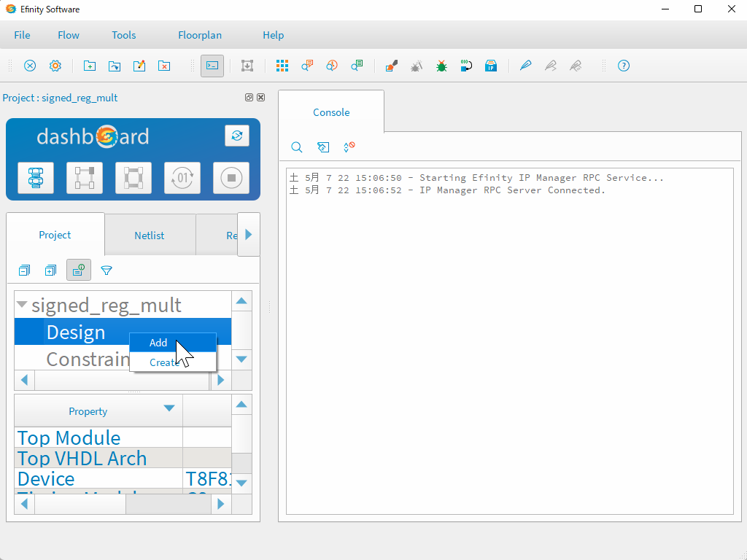Select the Device property row

(x=123, y=478)
